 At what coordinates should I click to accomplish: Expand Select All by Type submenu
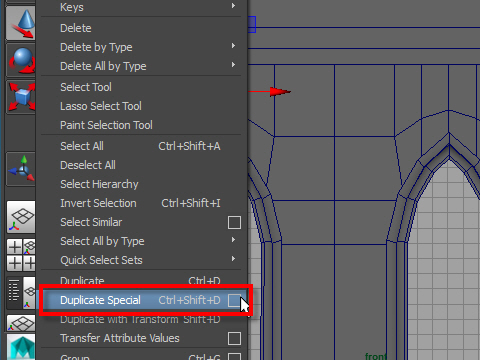coord(234,240)
